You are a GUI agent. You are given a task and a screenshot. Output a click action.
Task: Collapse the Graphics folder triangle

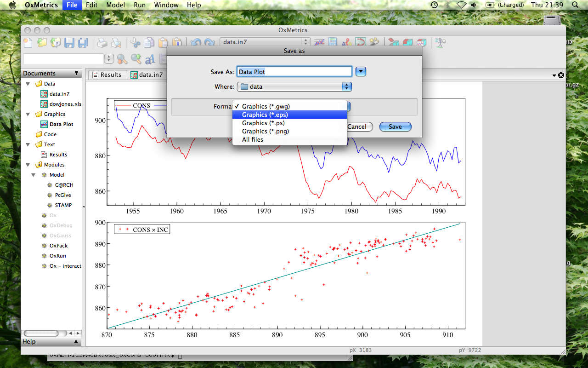click(28, 114)
